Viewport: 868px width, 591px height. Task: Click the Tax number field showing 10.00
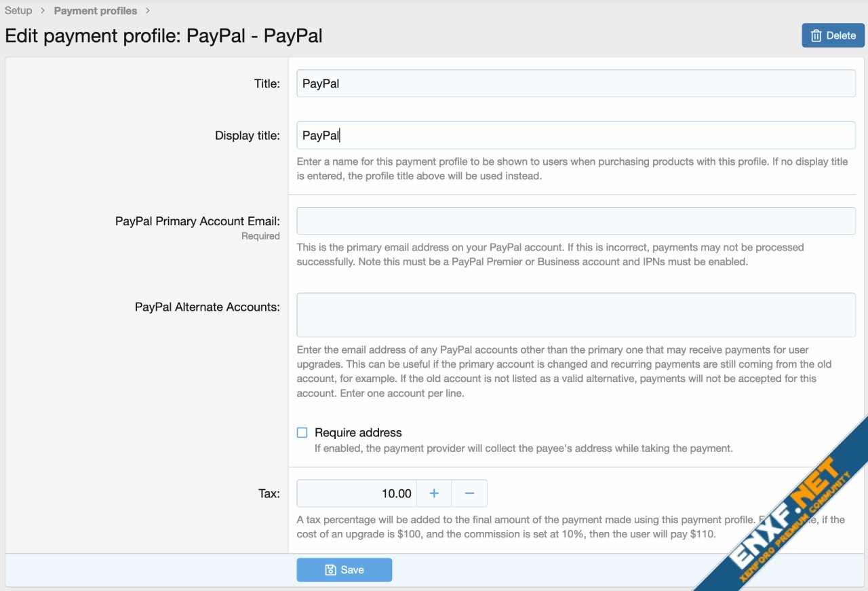pyautogui.click(x=357, y=493)
